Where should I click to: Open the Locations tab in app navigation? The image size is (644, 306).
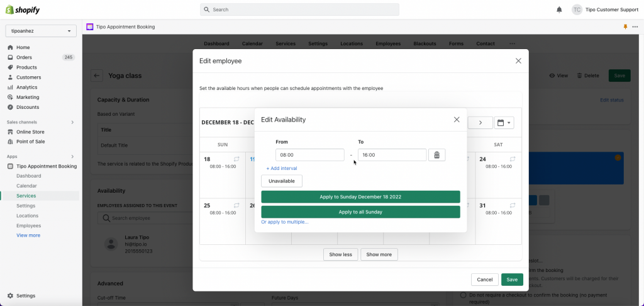coord(352,43)
